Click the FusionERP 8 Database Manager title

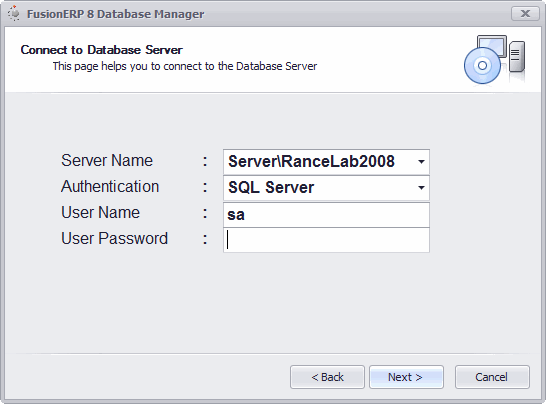tap(116, 14)
